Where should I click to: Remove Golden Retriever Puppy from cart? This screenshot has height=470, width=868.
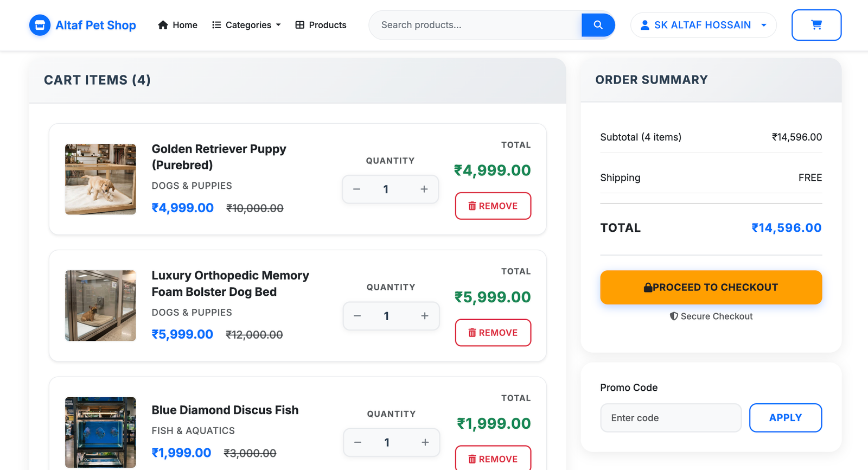tap(493, 206)
